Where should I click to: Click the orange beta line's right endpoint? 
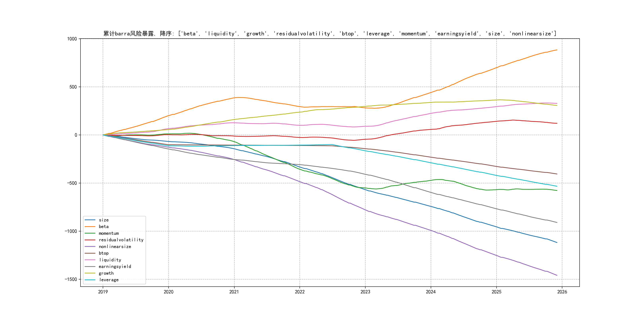557,50
